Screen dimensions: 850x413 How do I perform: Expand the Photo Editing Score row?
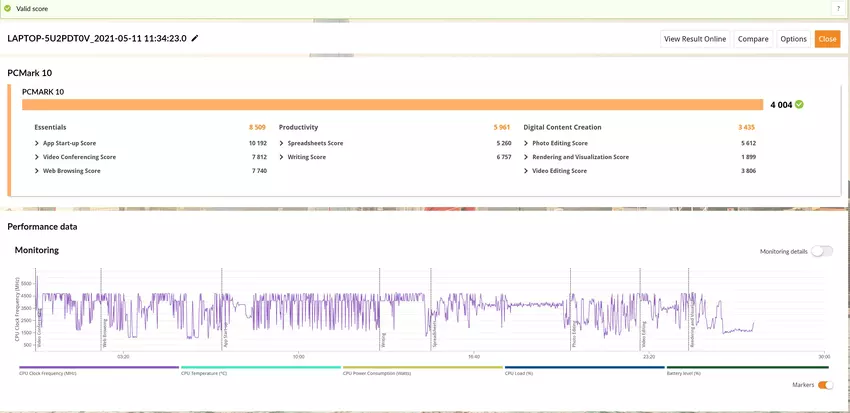point(526,143)
